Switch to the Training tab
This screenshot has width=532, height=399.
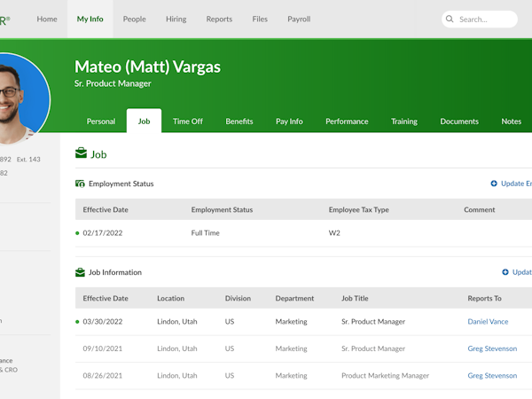point(404,121)
